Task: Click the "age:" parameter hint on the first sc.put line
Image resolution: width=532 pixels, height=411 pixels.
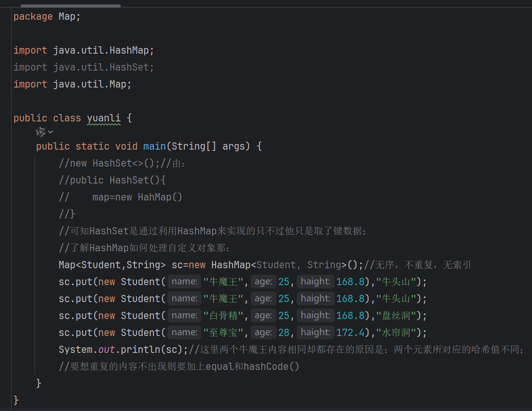Action: [x=263, y=281]
